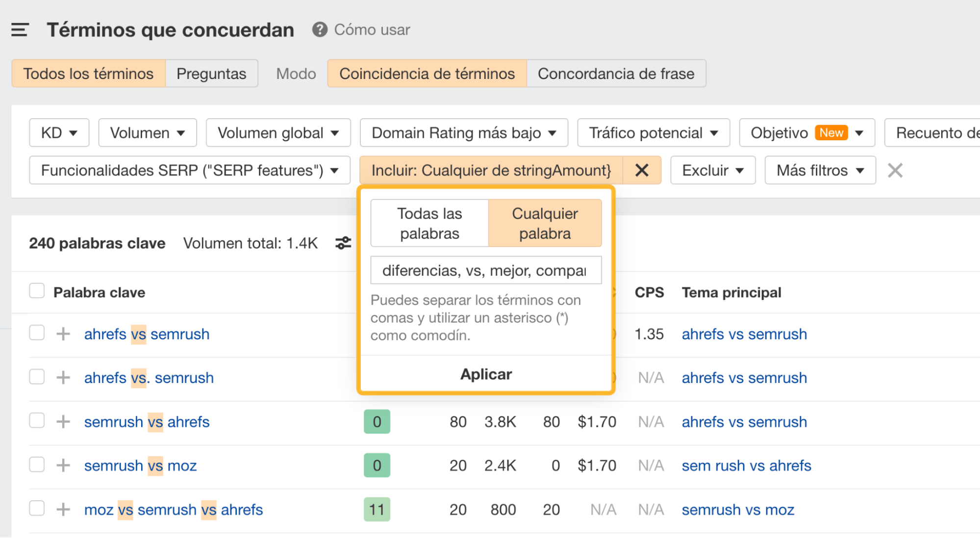Open the hamburger navigation menu

pyautogui.click(x=19, y=29)
